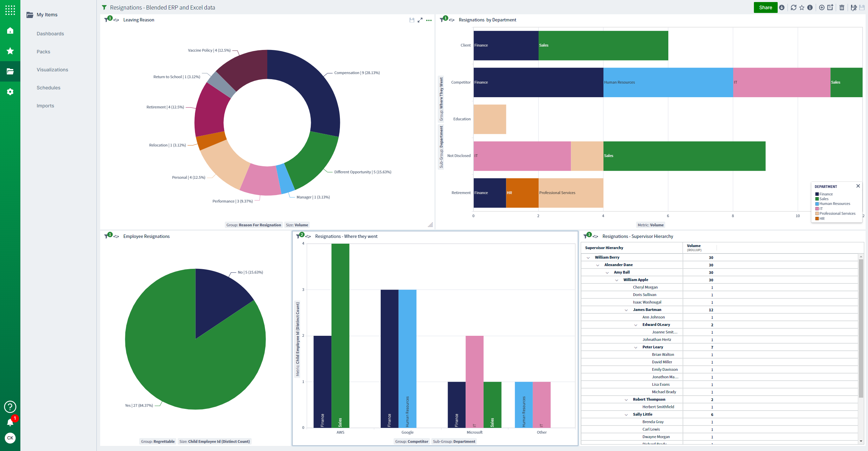
Task: Open the Visualizations section
Action: (x=53, y=69)
